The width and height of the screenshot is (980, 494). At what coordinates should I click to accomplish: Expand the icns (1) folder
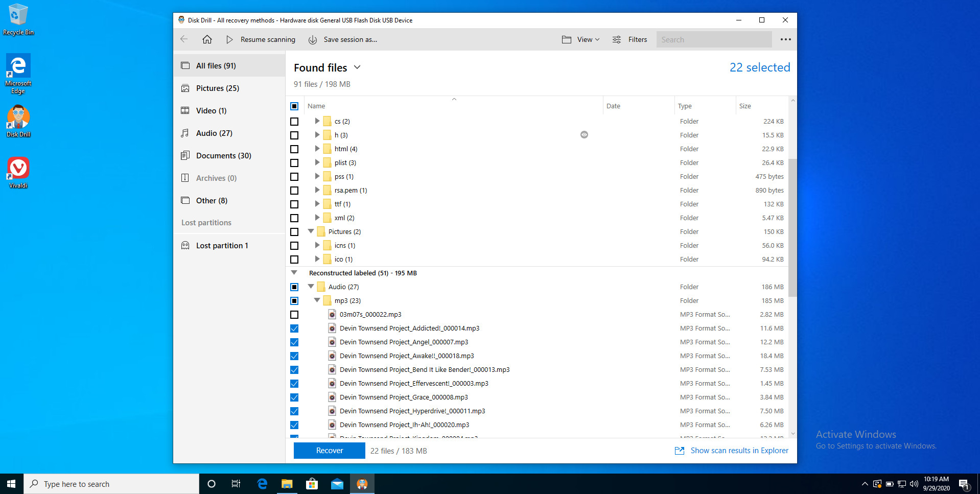point(317,245)
